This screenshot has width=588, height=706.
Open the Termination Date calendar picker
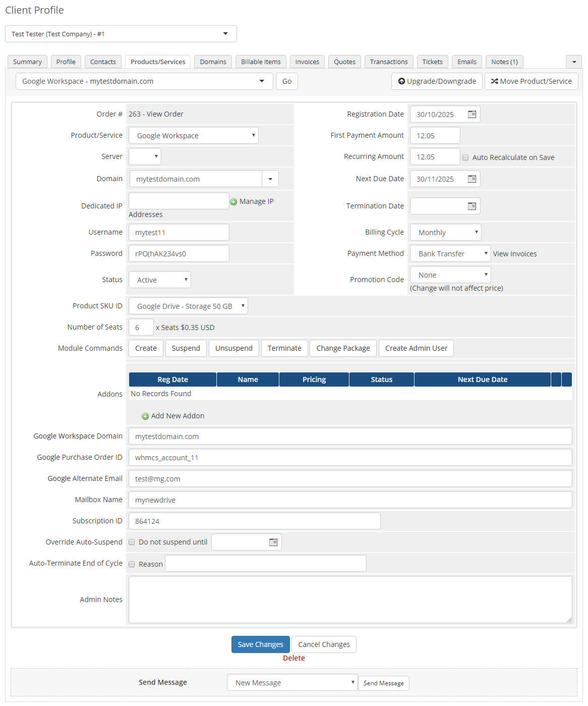[472, 206]
